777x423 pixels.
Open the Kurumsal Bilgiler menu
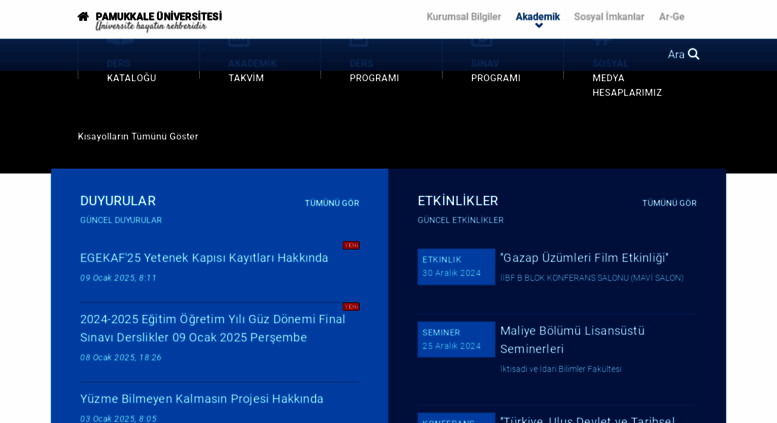pyautogui.click(x=463, y=17)
